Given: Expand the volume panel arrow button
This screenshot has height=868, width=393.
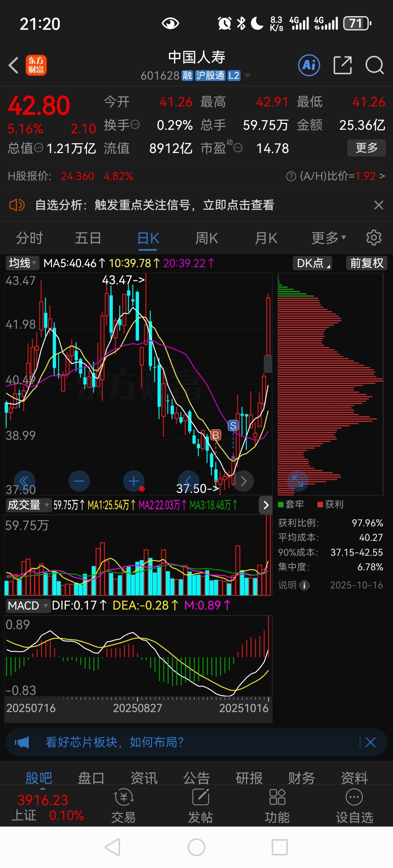Looking at the screenshot, I should point(266,505).
